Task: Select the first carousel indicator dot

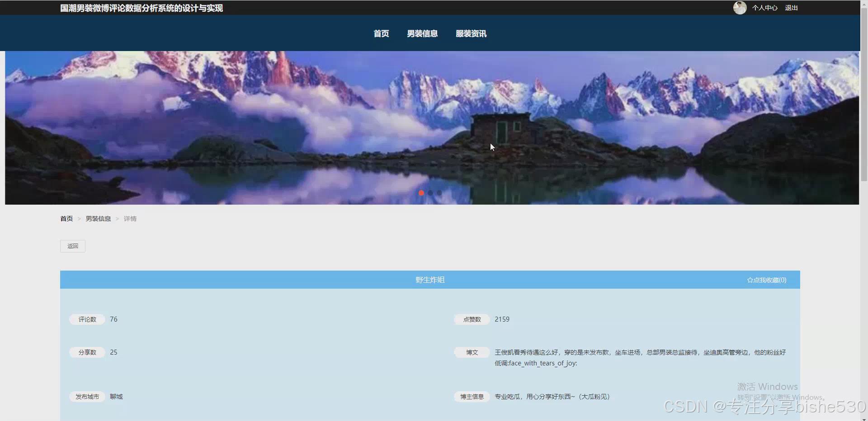Action: [421, 193]
